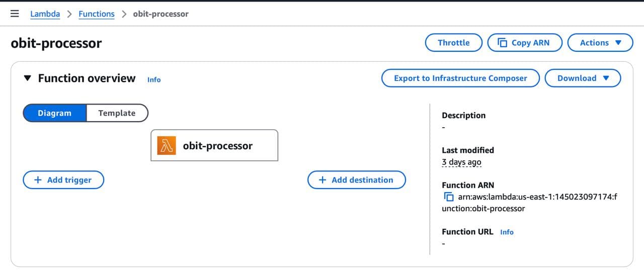Viewport: 644px width, 273px height.
Task: Open the Download dropdown menu
Action: tap(583, 78)
